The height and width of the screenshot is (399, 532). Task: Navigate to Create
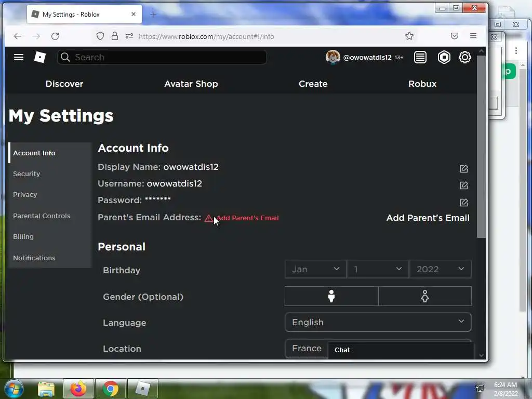click(313, 84)
